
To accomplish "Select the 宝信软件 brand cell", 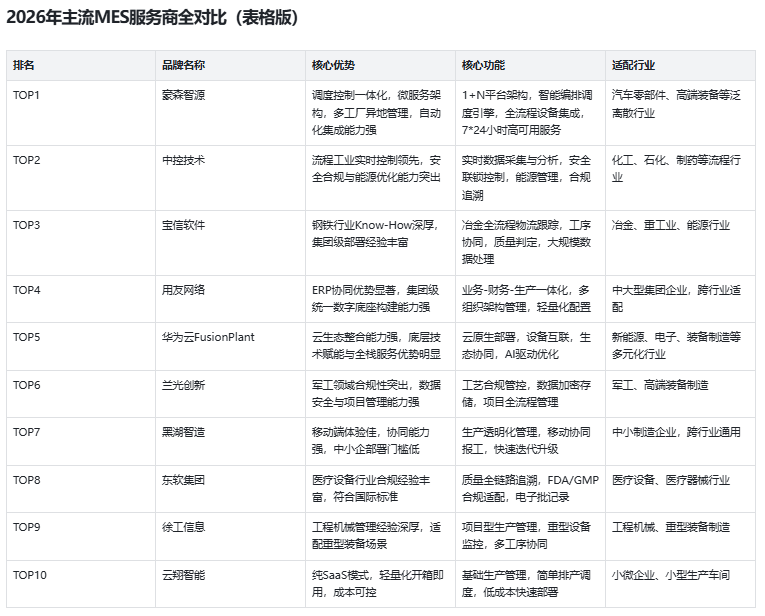I will pyautogui.click(x=184, y=225).
